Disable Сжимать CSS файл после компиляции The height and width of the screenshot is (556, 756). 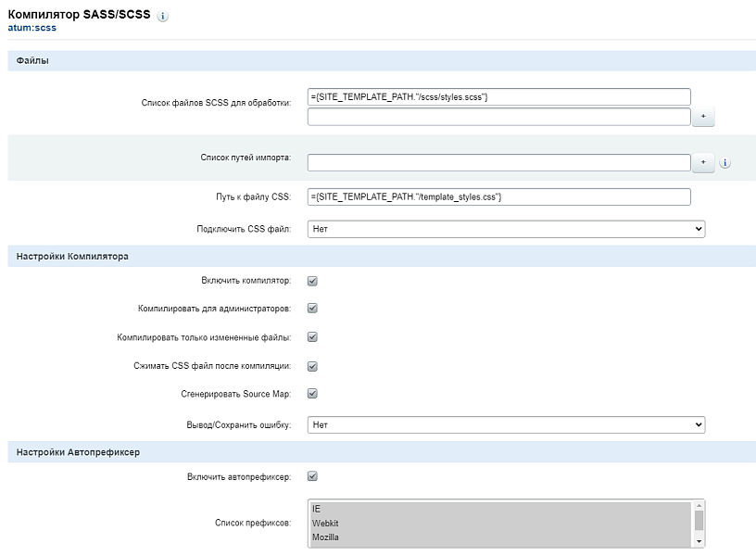pyautogui.click(x=313, y=366)
